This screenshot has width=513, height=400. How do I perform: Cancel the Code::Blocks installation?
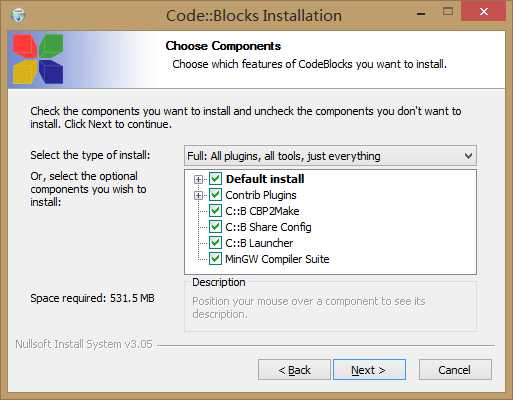click(x=455, y=370)
